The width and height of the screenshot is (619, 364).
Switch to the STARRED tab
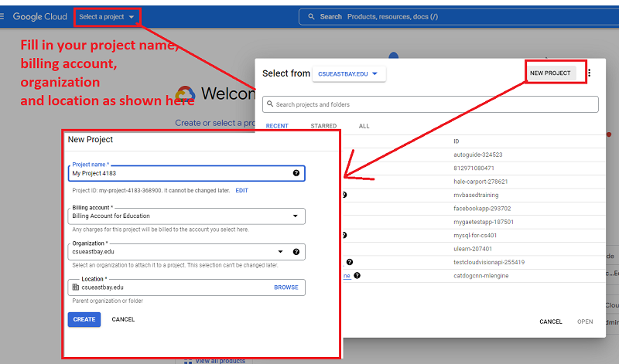click(x=323, y=126)
